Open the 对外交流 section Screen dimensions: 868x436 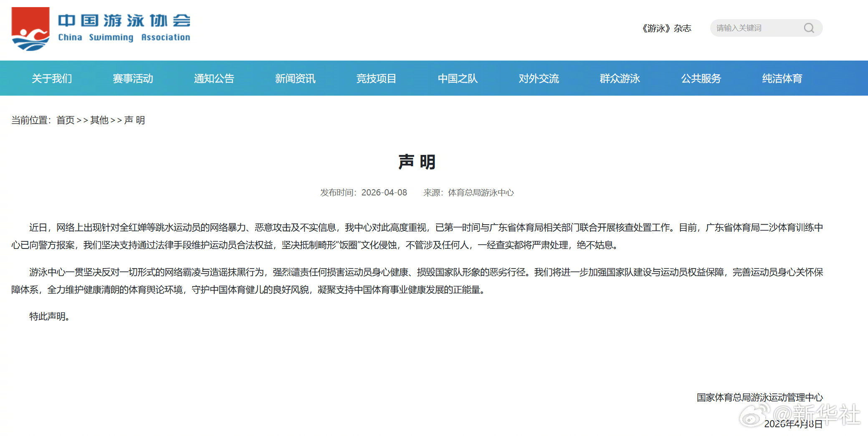tap(538, 79)
